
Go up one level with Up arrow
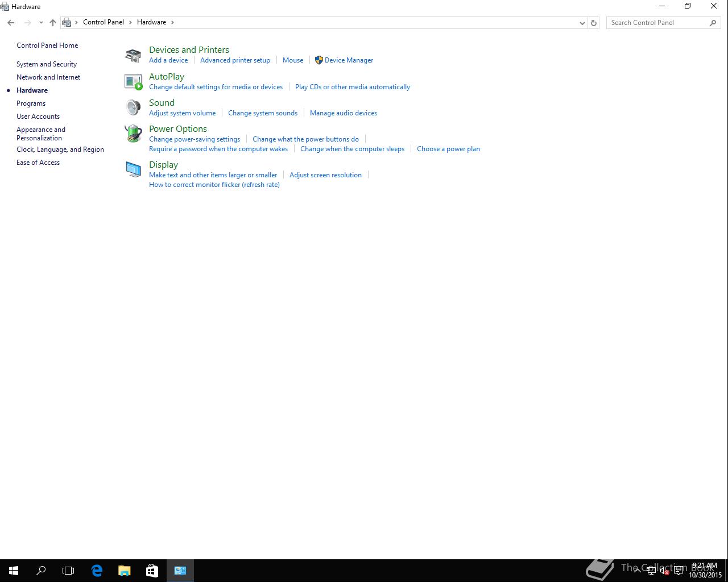coord(53,23)
